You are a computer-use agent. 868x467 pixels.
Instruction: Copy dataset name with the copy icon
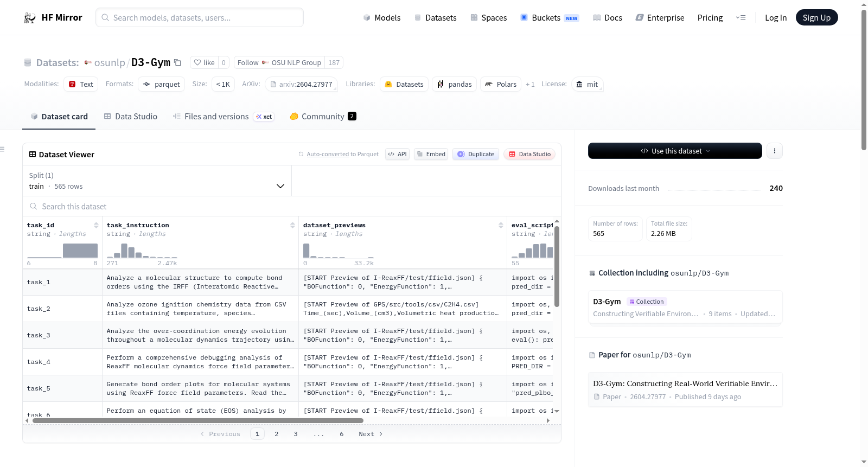click(x=177, y=62)
